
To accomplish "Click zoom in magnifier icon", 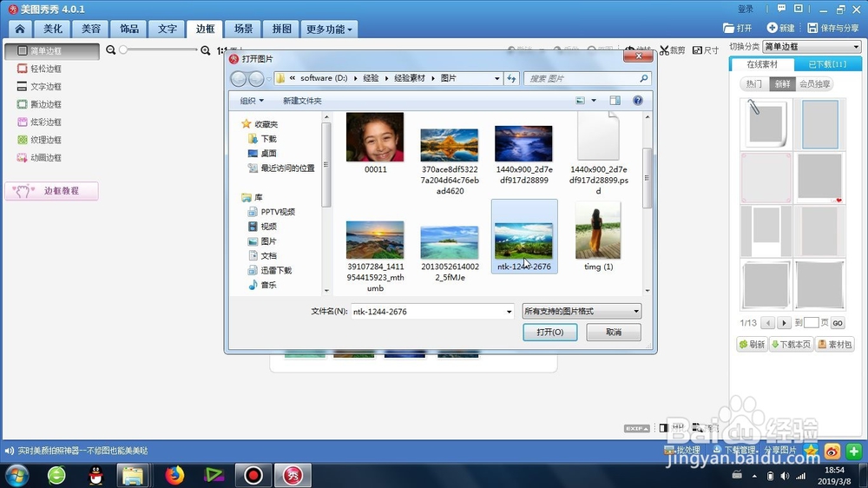I will click(206, 50).
